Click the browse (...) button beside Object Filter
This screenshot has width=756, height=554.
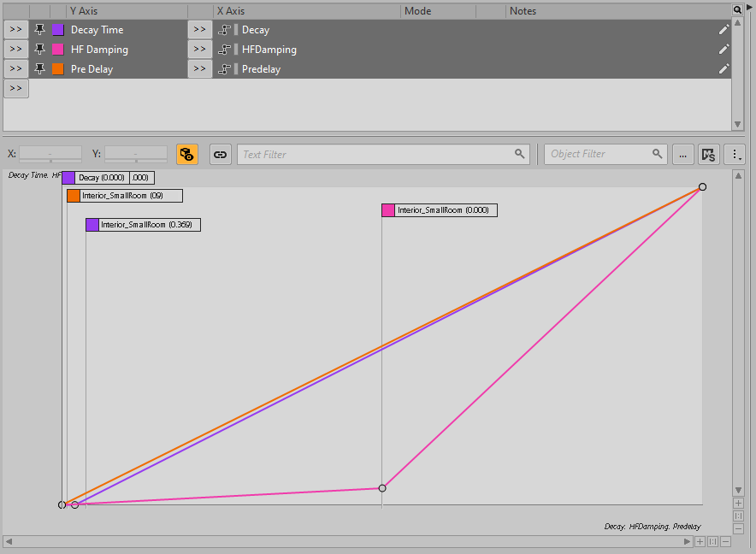point(682,155)
